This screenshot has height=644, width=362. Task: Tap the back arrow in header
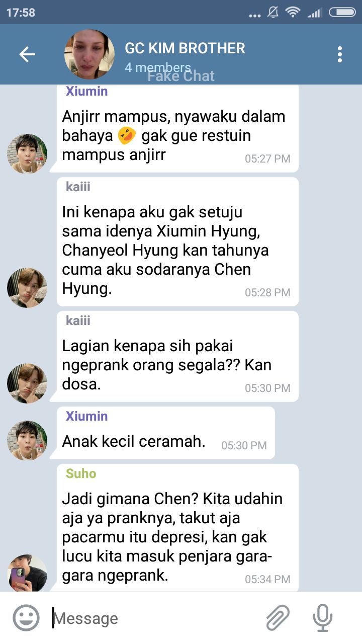(x=27, y=54)
